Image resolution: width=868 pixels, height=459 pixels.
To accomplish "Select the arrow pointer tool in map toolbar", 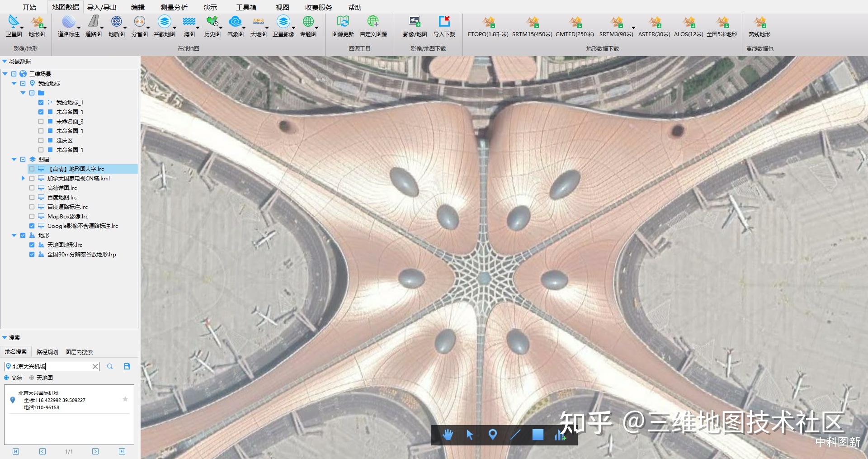I will point(470,435).
